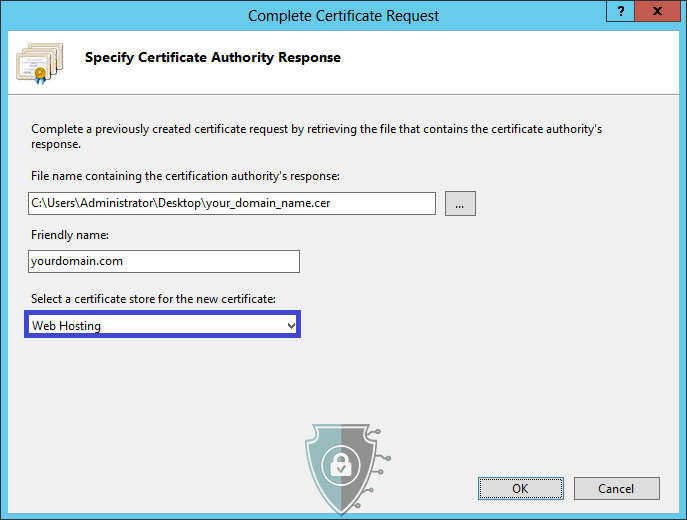Confirm the dialog with the OK button
The height and width of the screenshot is (520, 687).
[520, 488]
